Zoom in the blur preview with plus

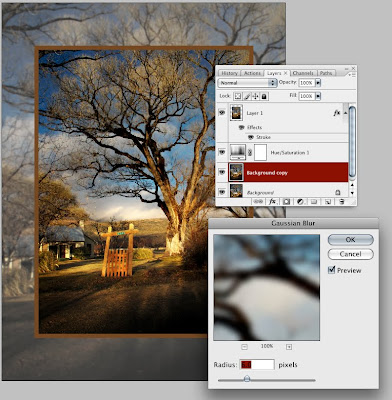coord(289,347)
